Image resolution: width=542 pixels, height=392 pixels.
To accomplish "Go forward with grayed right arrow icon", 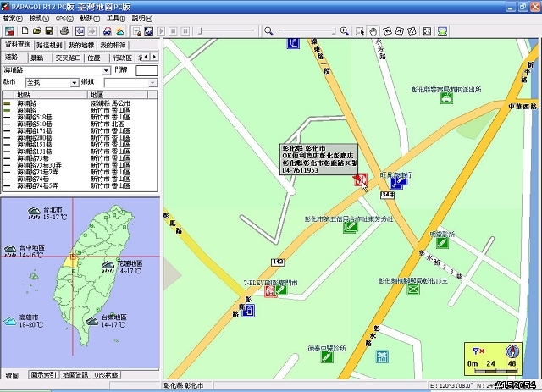I will (x=92, y=31).
